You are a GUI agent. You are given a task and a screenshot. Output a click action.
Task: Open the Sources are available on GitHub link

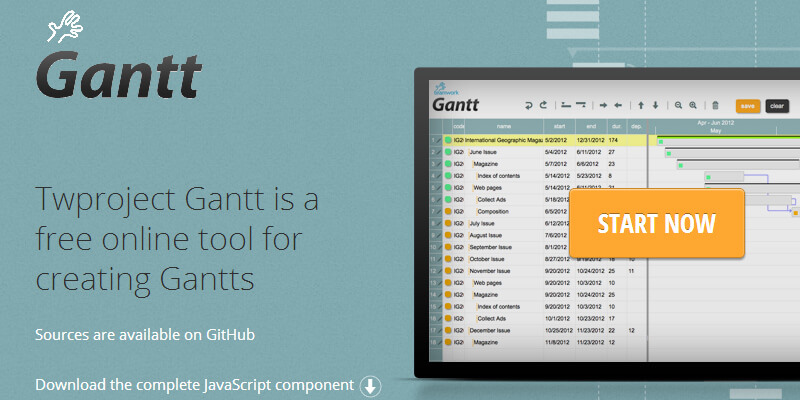[145, 335]
